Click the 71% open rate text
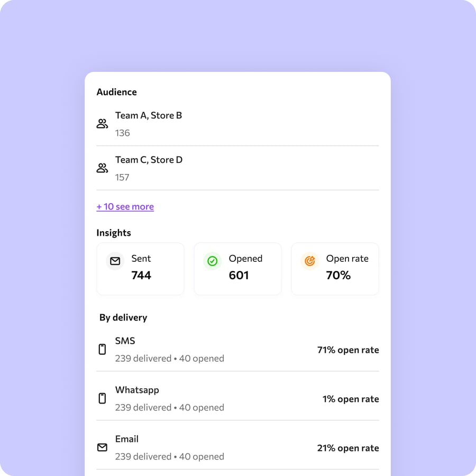The image size is (476, 476). (x=348, y=350)
